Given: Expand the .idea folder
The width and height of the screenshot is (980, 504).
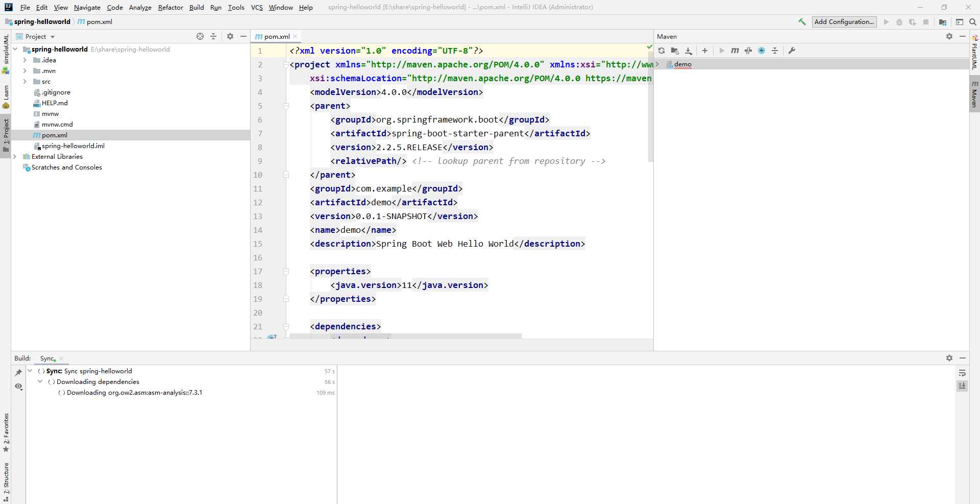Looking at the screenshot, I should [24, 60].
